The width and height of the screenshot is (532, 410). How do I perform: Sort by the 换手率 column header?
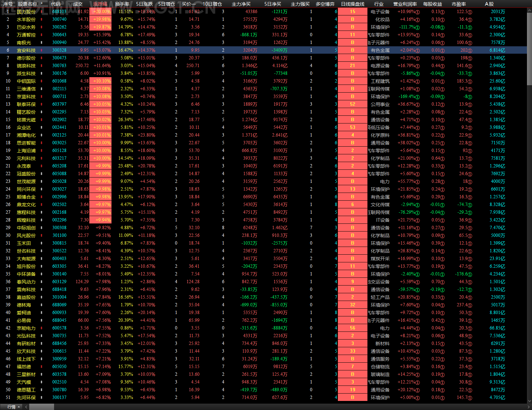(x=122, y=4)
